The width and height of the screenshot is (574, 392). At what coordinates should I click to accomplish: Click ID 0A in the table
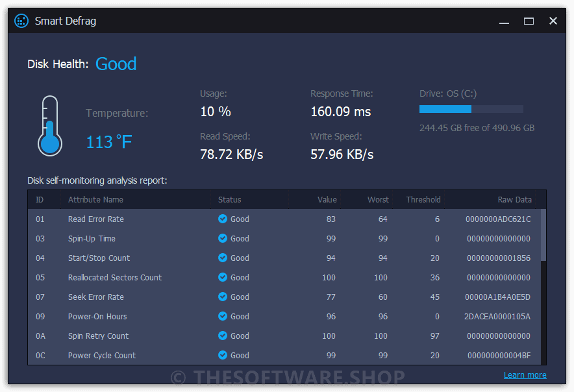pyautogui.click(x=40, y=336)
